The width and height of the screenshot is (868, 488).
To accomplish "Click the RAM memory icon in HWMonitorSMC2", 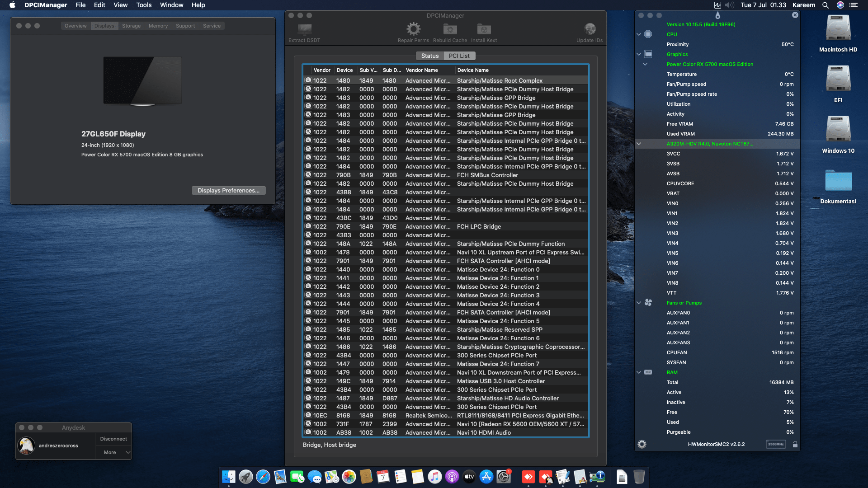I will (x=649, y=372).
